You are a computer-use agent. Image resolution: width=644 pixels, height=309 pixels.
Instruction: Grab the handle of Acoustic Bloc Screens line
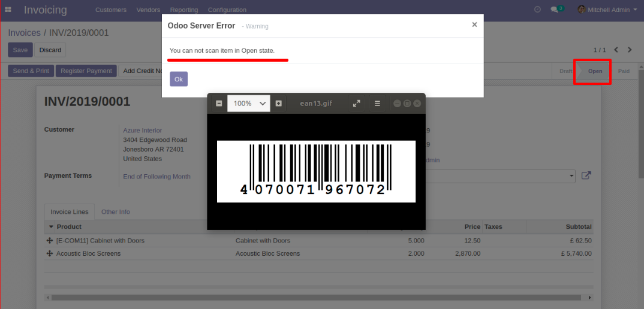50,253
